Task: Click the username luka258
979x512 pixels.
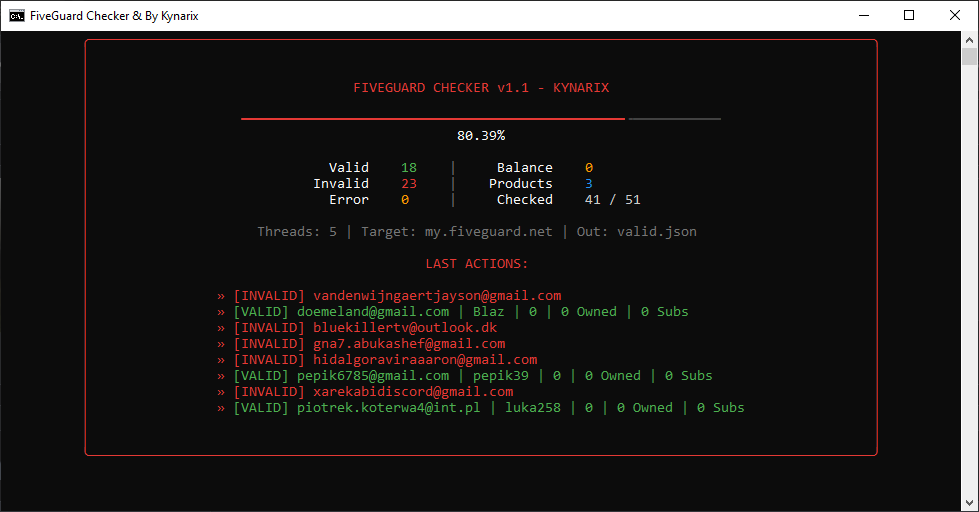Action: point(533,408)
